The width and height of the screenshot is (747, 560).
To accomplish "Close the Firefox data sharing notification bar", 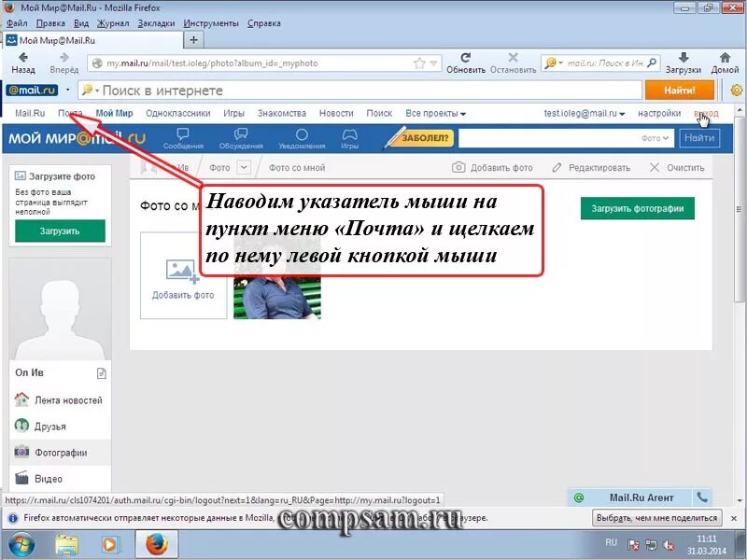I will [x=734, y=518].
